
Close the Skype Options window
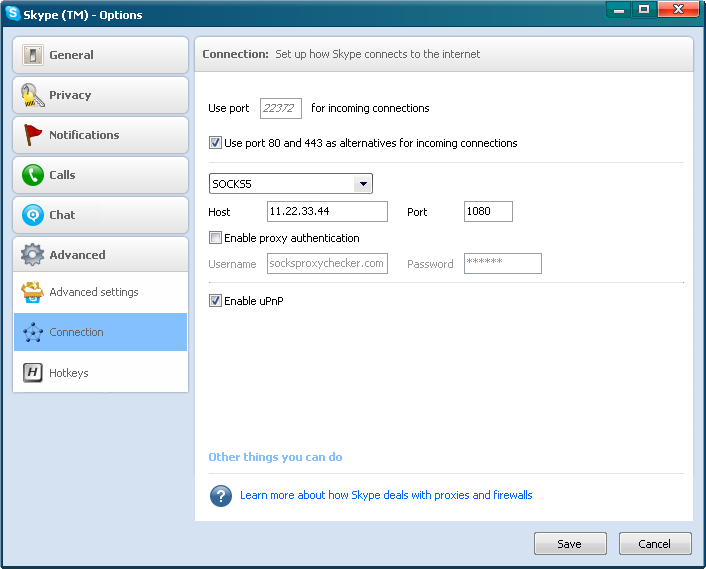tap(679, 9)
